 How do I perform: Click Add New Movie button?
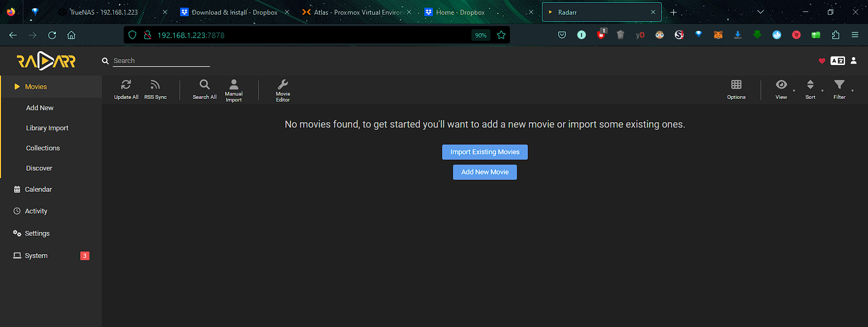[x=485, y=172]
